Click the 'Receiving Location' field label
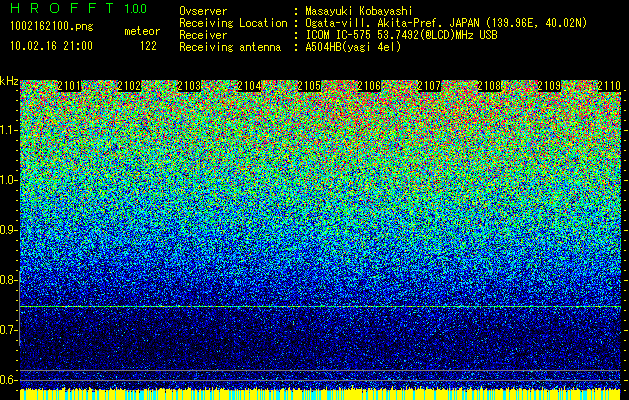This screenshot has height=400, width=629. click(x=233, y=23)
